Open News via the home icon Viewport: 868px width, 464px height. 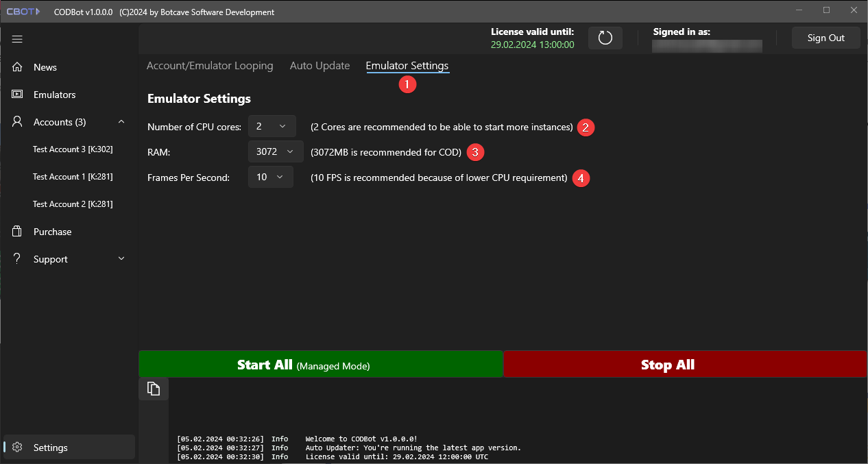click(x=18, y=67)
